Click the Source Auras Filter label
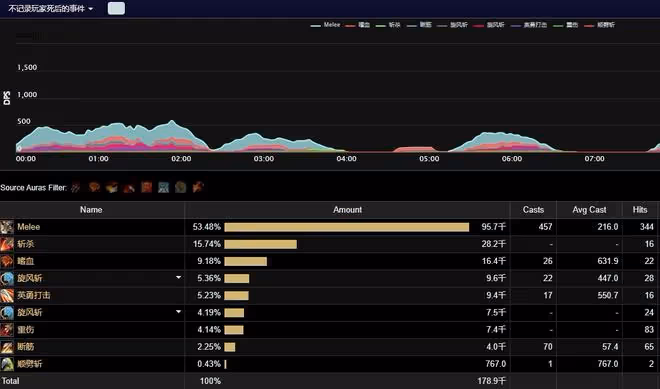The width and height of the screenshot is (660, 389). pos(34,188)
